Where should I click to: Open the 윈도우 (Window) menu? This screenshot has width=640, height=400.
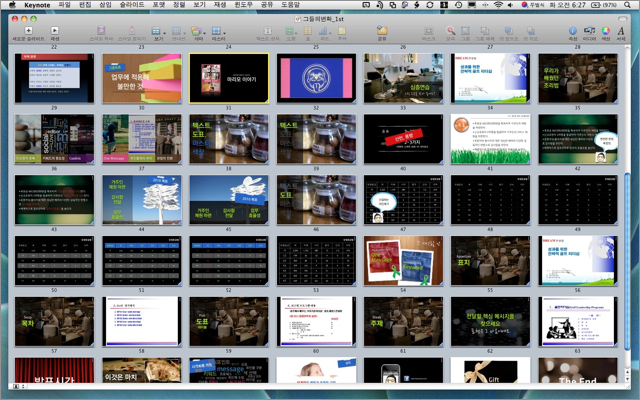(x=244, y=5)
